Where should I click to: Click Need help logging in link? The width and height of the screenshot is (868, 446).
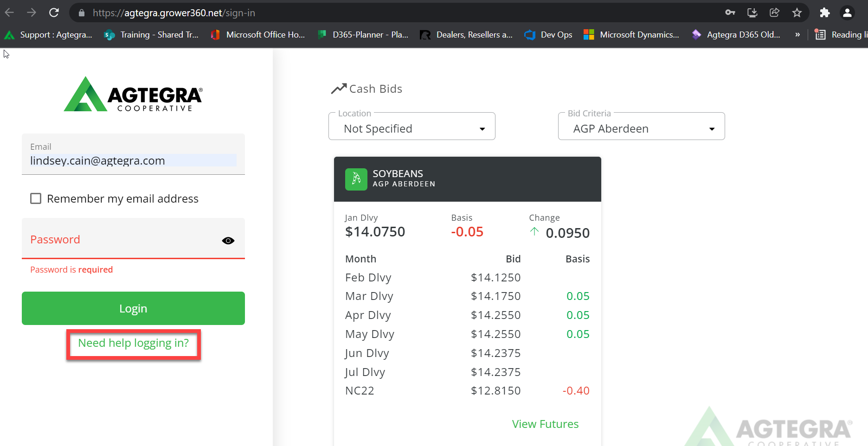pos(134,343)
